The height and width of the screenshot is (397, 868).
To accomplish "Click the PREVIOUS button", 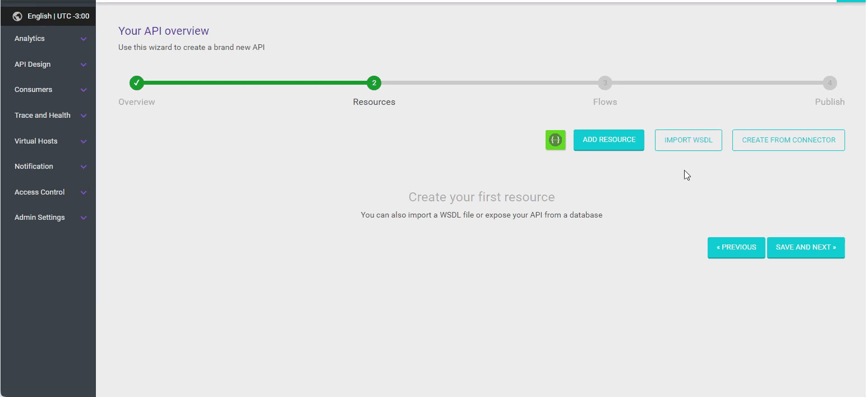I will 736,247.
